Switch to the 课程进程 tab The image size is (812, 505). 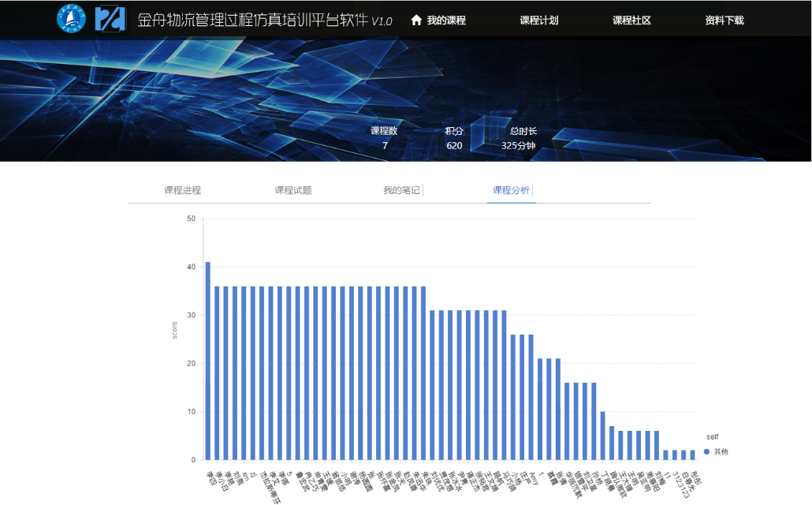[182, 190]
